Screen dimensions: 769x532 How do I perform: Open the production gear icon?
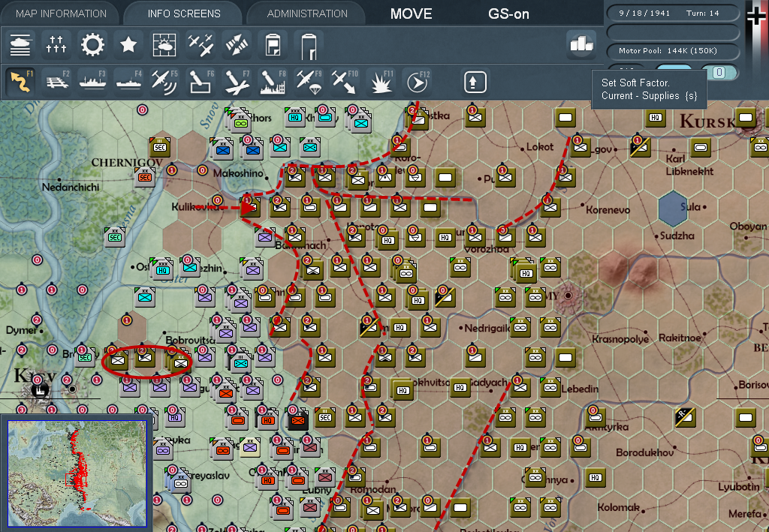pos(92,45)
